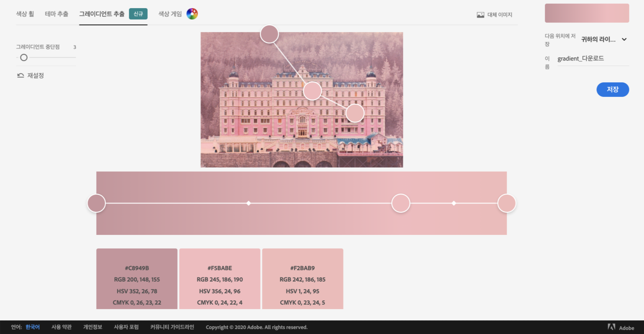Viewport: 644px width, 334px height.
Task: Click the #C8949B color swatch
Action: click(137, 279)
